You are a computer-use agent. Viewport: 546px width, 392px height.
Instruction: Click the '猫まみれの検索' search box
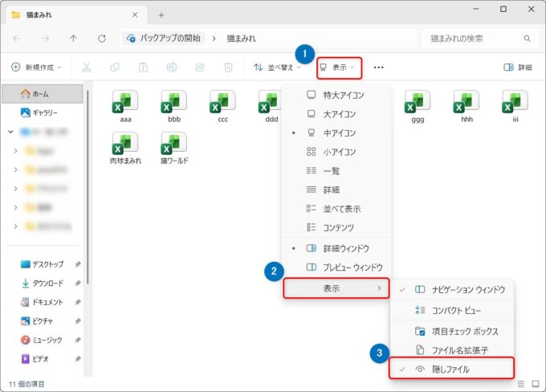474,38
